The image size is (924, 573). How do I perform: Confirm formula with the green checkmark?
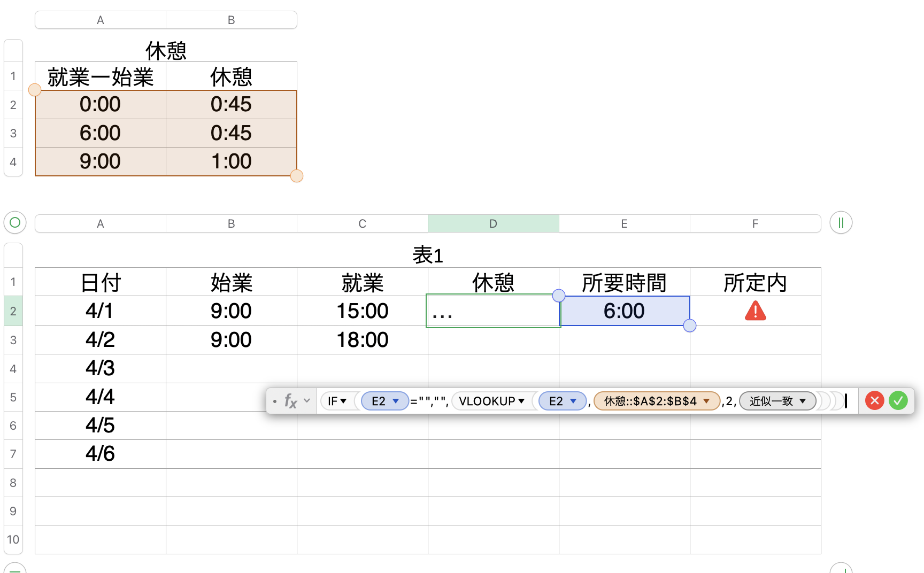[898, 400]
